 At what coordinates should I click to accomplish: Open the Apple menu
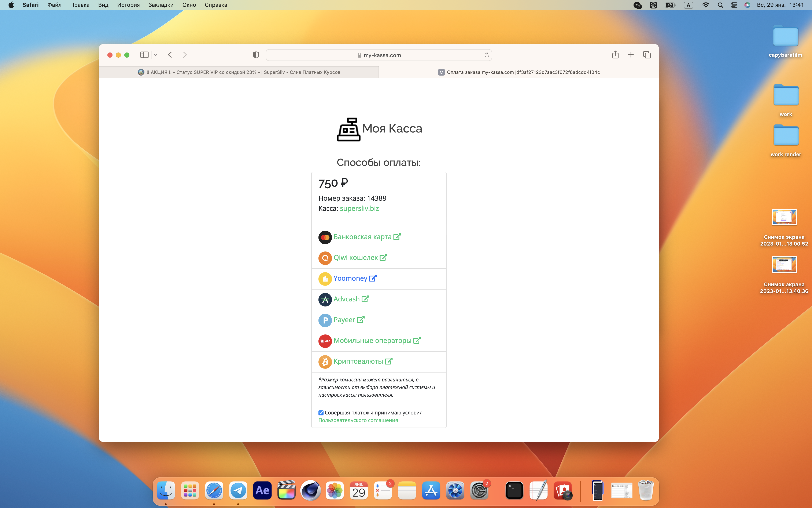point(11,5)
